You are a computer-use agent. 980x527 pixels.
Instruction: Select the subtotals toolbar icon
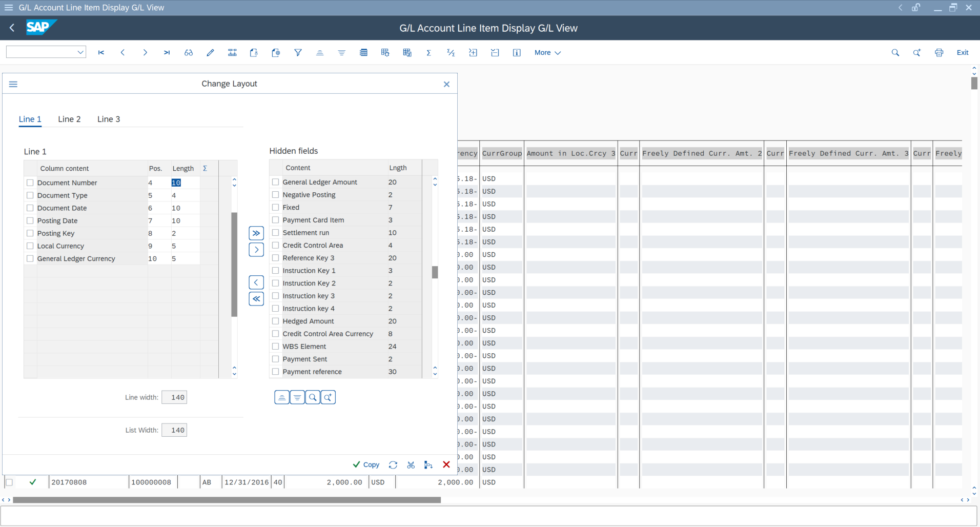[x=451, y=52]
